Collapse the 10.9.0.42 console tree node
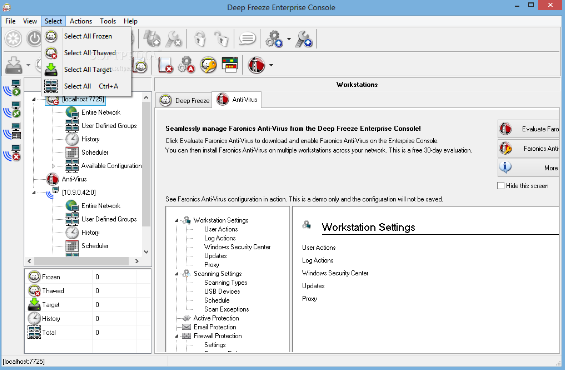The image size is (565, 370). point(34,192)
